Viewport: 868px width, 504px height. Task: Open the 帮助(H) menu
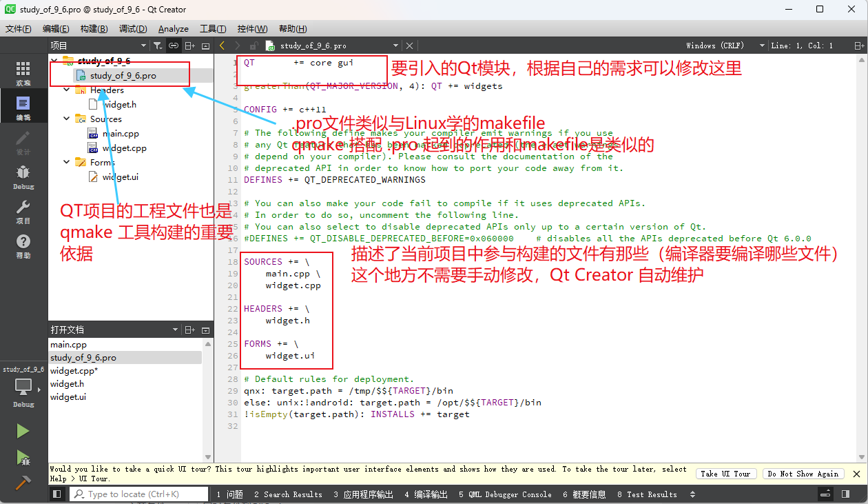pos(293,28)
